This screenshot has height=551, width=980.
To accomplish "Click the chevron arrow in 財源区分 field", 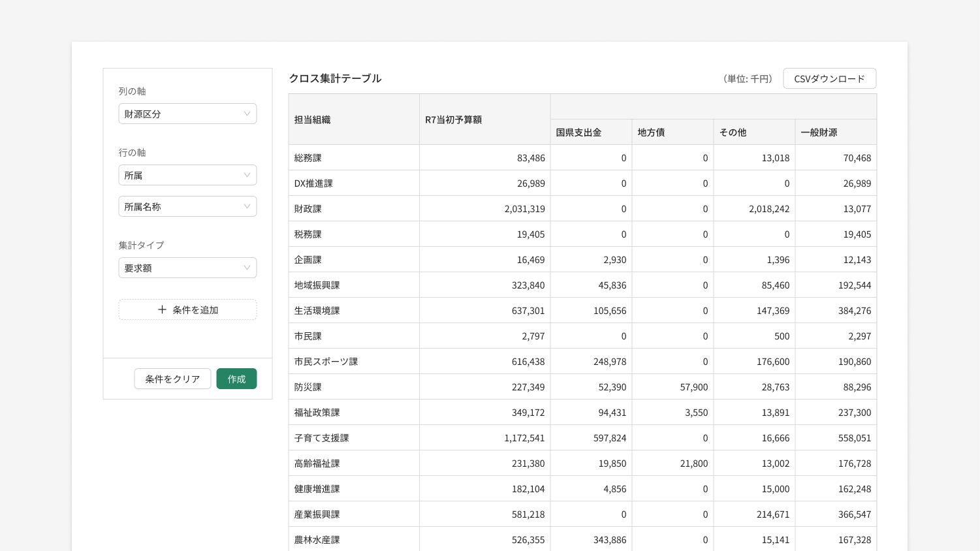I will click(x=247, y=114).
